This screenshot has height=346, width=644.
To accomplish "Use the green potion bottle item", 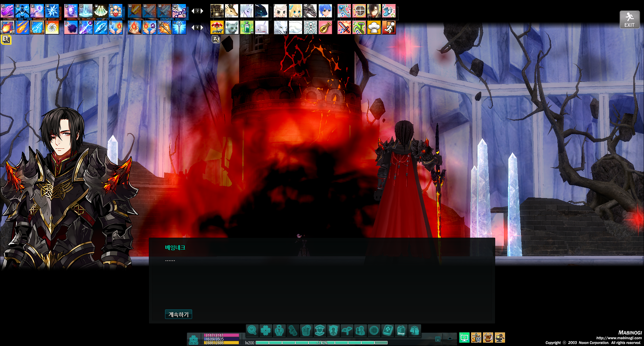I will [x=247, y=28].
